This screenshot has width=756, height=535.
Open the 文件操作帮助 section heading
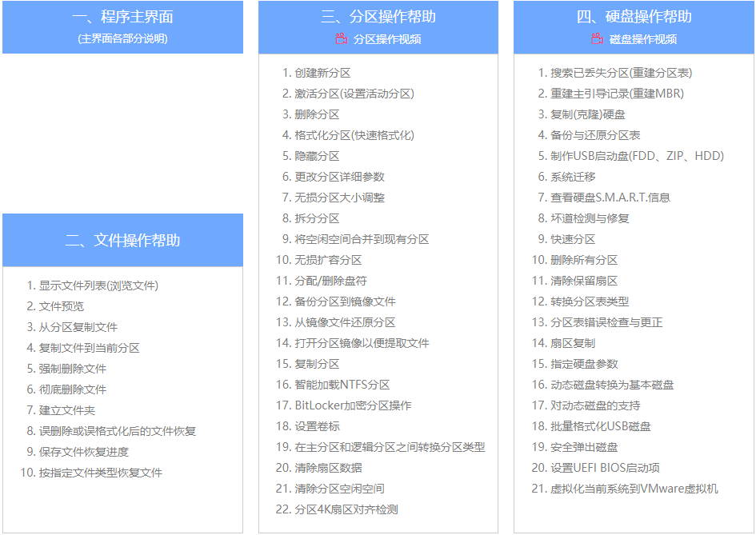click(122, 240)
